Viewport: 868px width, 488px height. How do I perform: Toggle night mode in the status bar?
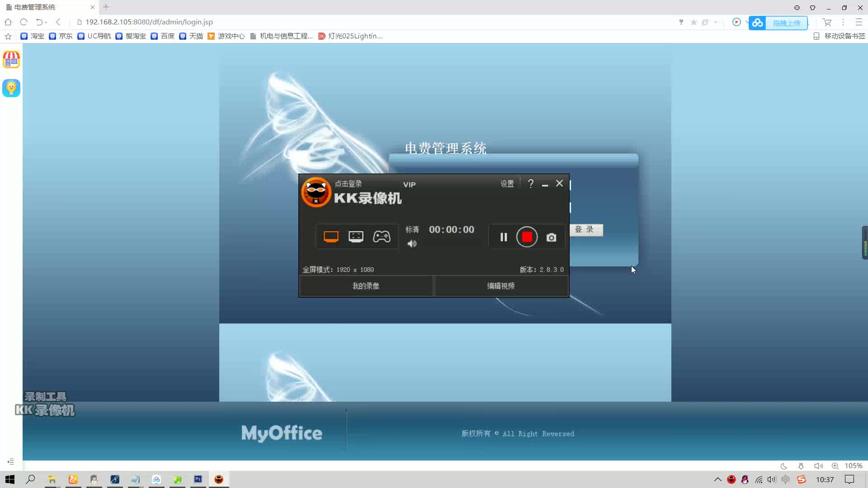(x=783, y=466)
